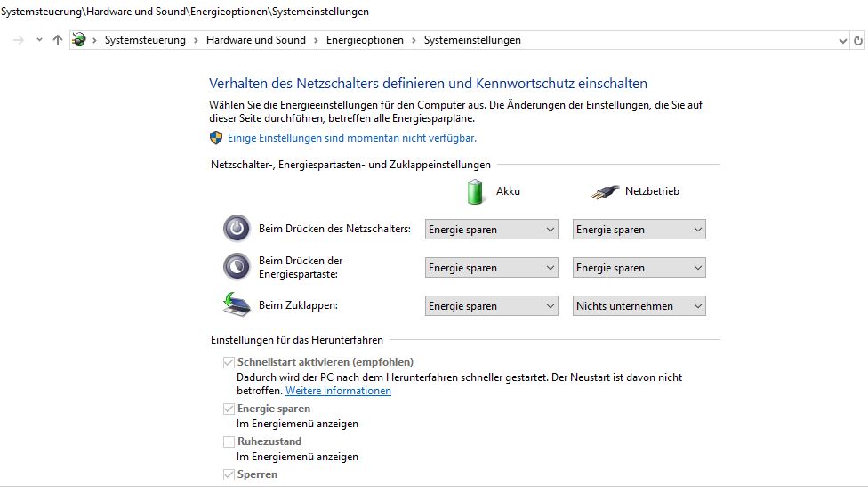The width and height of the screenshot is (868, 494).
Task: Toggle Energie sparen checkbox
Action: [x=229, y=409]
